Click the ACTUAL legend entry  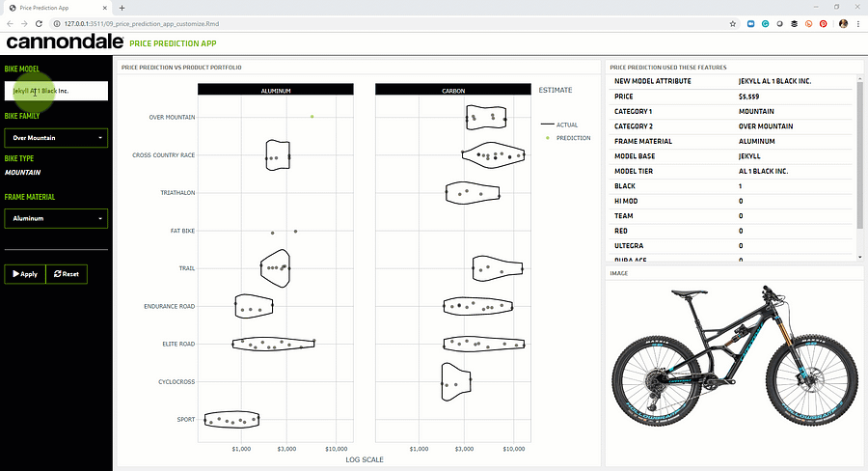click(x=559, y=125)
